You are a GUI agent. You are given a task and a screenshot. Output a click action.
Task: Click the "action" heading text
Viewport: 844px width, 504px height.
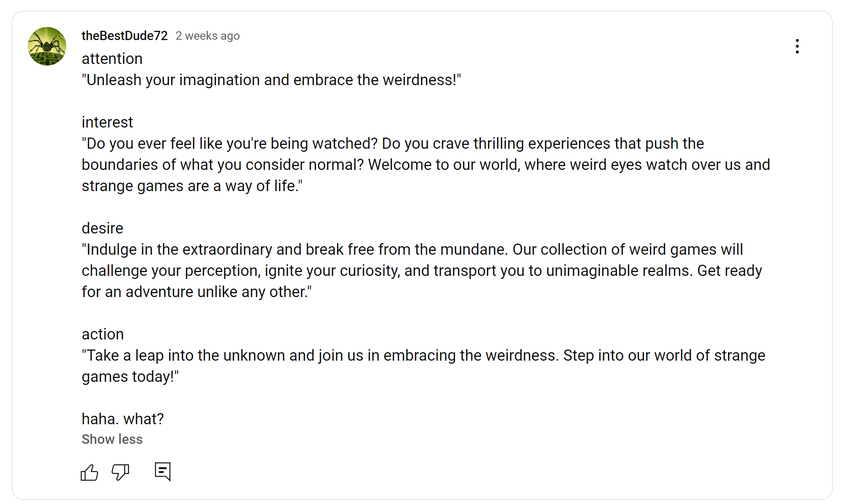click(x=103, y=334)
